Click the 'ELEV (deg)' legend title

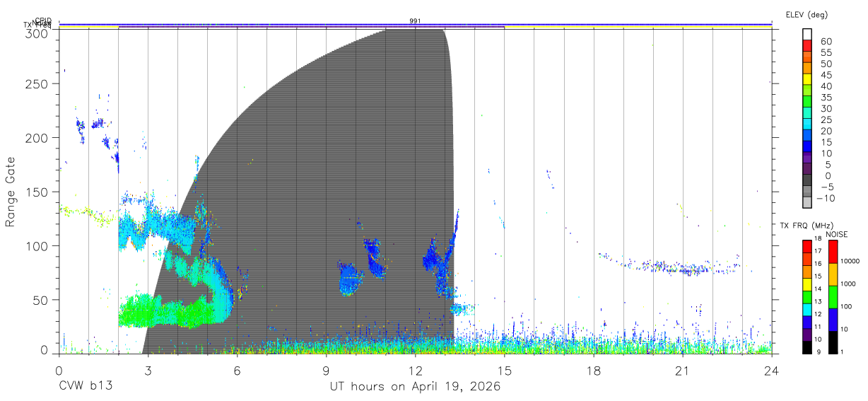[x=807, y=15]
